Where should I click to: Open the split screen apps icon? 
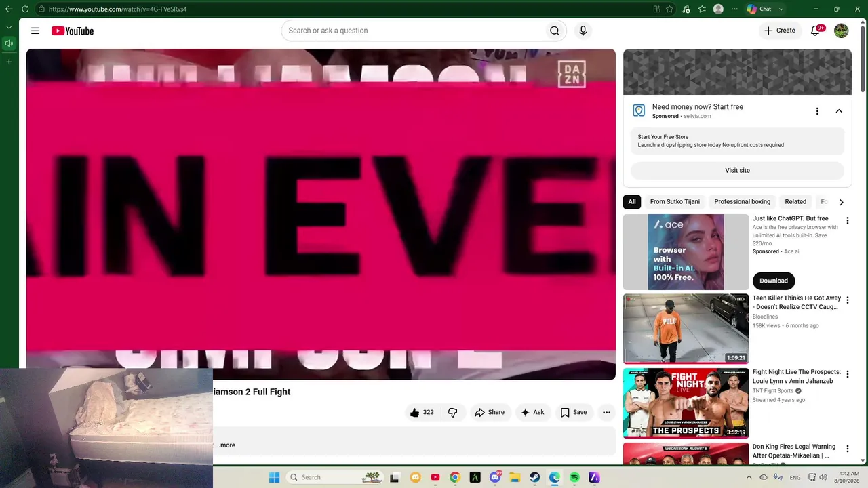click(x=656, y=9)
